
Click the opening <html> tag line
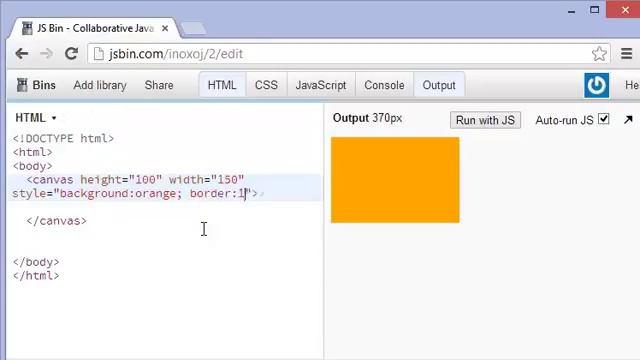[x=33, y=152]
